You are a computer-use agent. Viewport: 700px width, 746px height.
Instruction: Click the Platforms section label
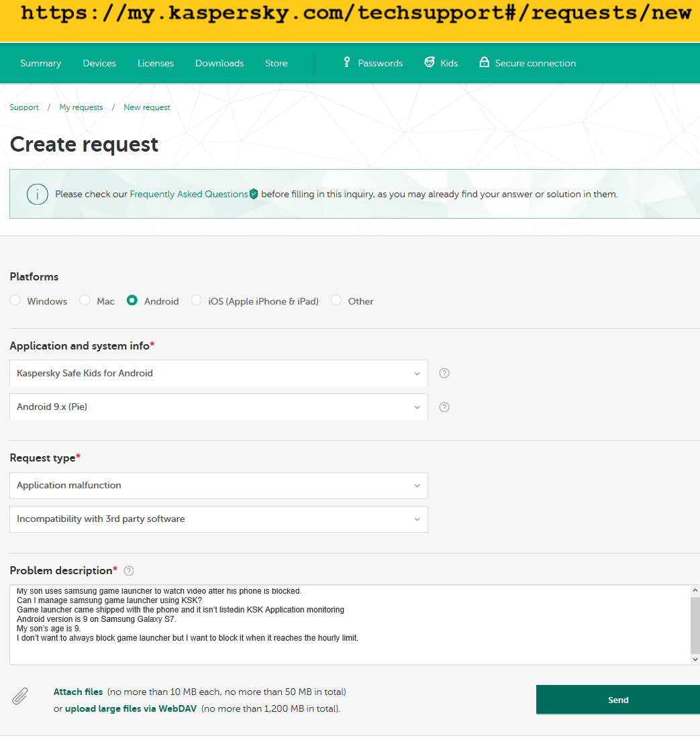(x=34, y=277)
